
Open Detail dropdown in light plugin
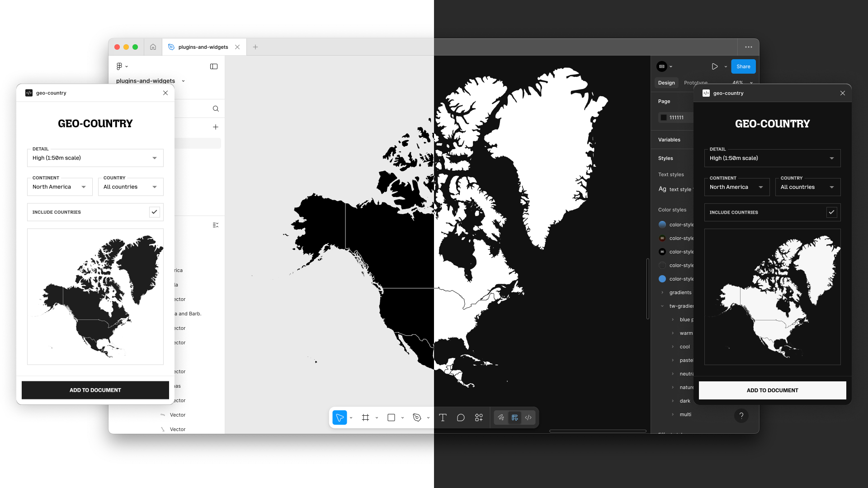point(95,158)
